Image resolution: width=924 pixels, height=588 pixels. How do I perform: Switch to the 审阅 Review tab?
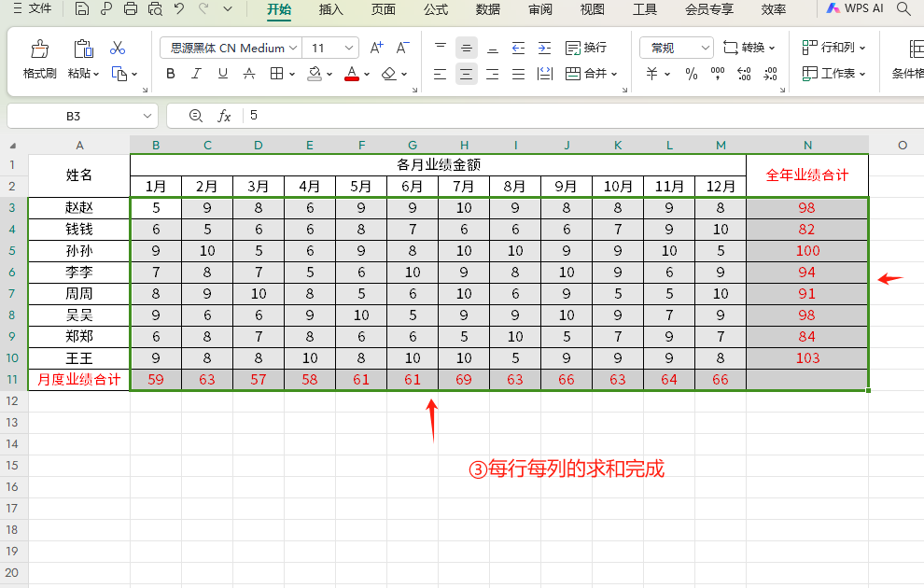coord(540,9)
